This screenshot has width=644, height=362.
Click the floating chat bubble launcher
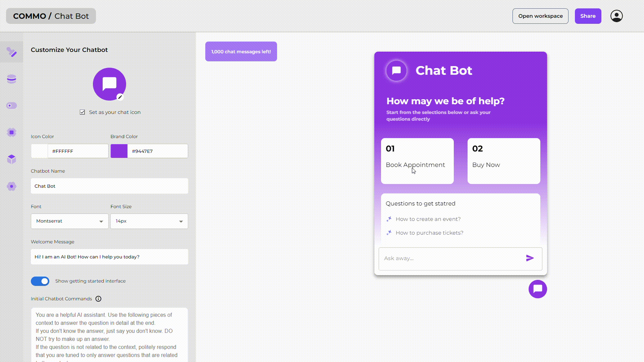537,289
